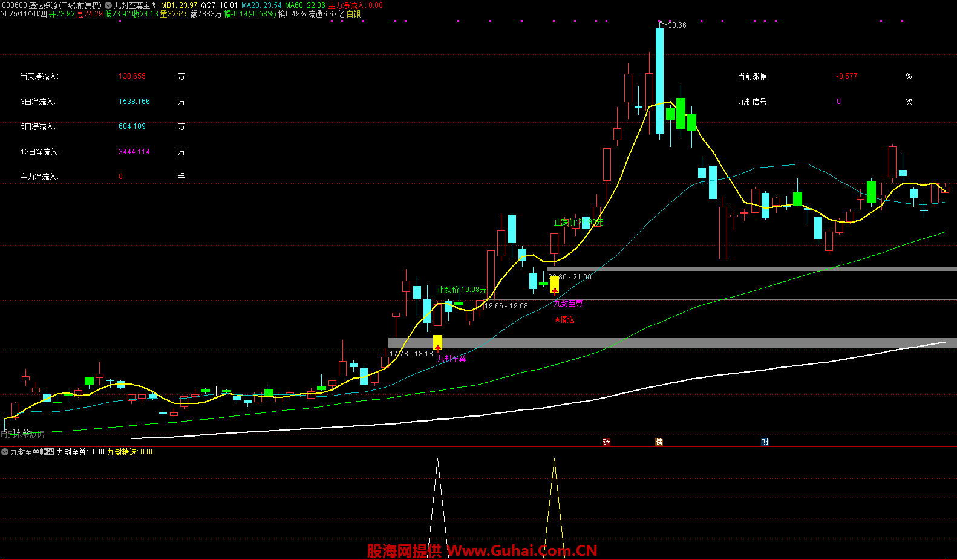Click the 白银 sector tag link
This screenshot has height=560, width=957.
click(x=353, y=14)
